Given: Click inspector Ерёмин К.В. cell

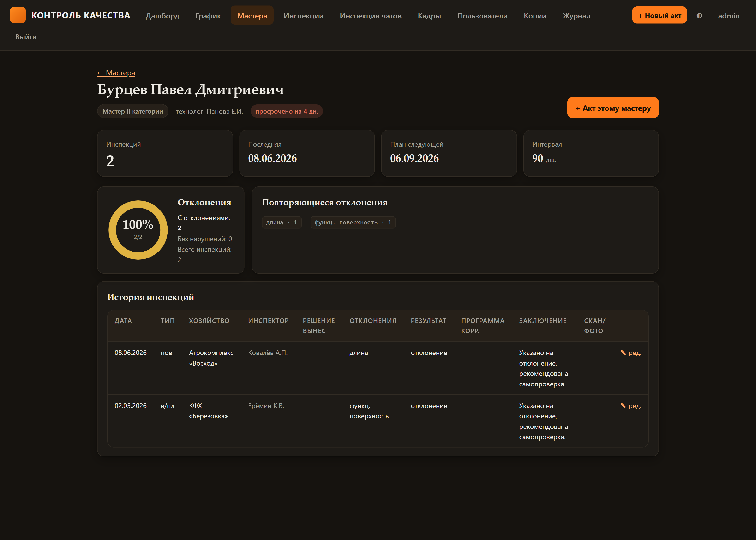Looking at the screenshot, I should [266, 406].
